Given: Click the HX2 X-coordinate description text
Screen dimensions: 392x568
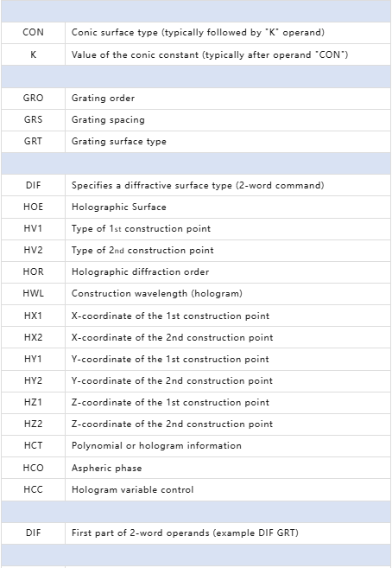Looking at the screenshot, I should point(172,338).
